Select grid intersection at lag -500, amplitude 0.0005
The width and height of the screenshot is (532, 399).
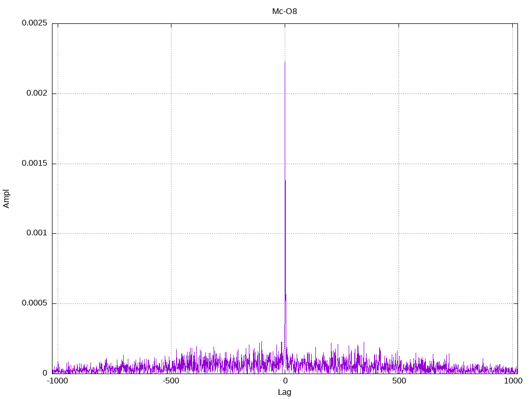tap(171, 303)
